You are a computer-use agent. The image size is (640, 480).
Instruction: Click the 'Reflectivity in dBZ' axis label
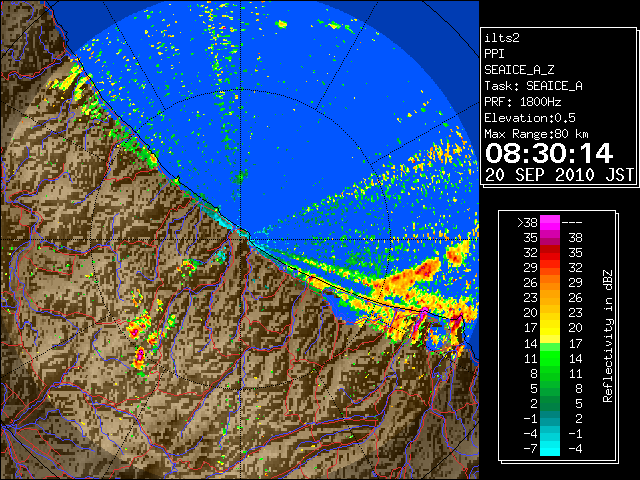pyautogui.click(x=608, y=336)
